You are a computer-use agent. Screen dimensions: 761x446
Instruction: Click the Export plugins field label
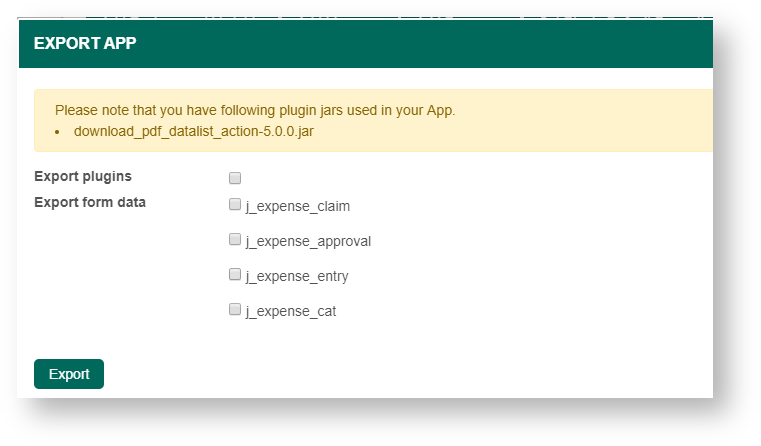pyautogui.click(x=83, y=177)
